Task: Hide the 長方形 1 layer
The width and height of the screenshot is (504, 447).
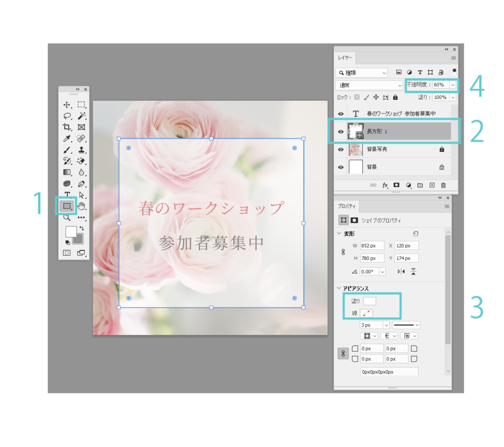Action: (x=341, y=132)
